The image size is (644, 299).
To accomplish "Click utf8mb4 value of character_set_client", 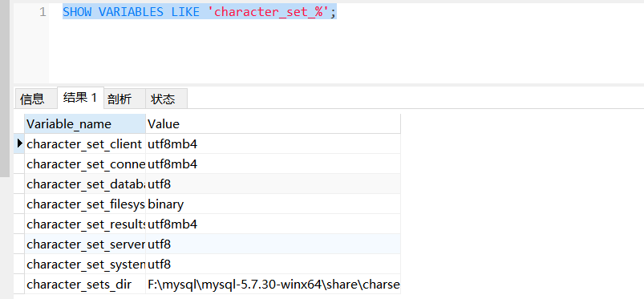I will pyautogui.click(x=273, y=143).
